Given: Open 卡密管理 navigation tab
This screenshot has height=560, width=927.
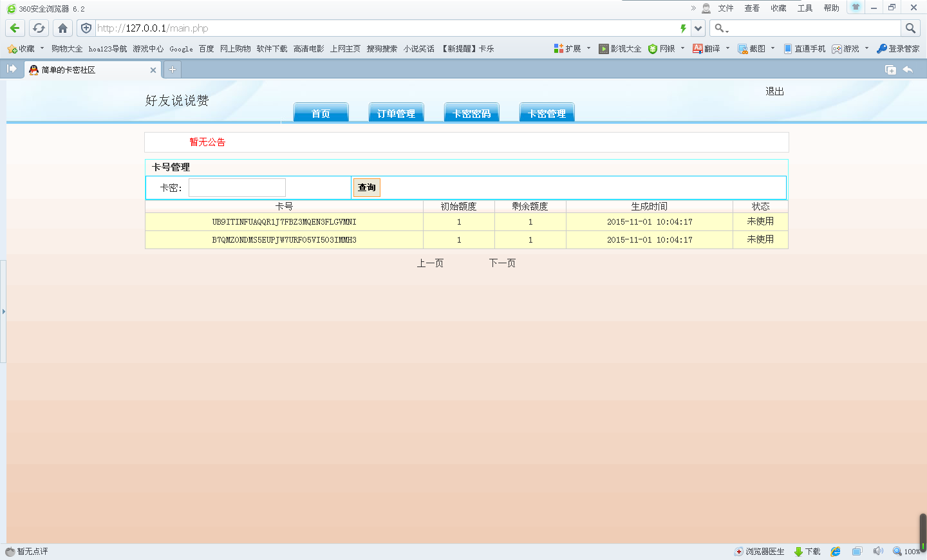Looking at the screenshot, I should [547, 113].
